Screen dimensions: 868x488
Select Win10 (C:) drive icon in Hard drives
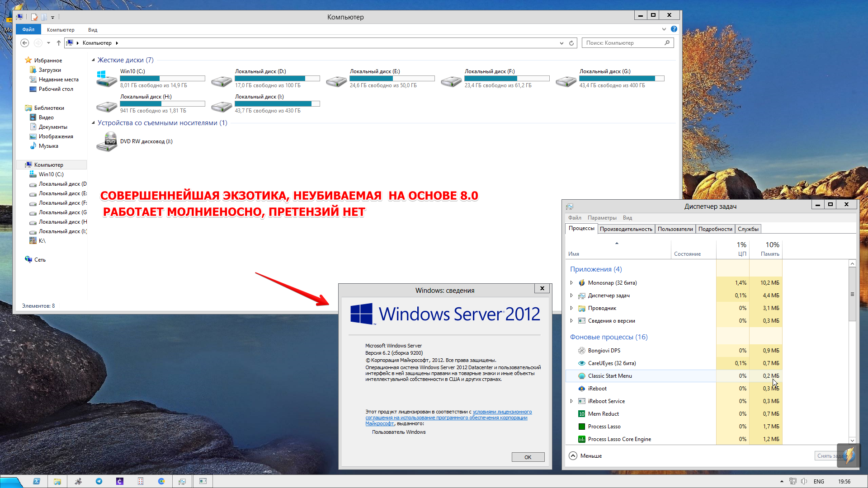pos(107,79)
